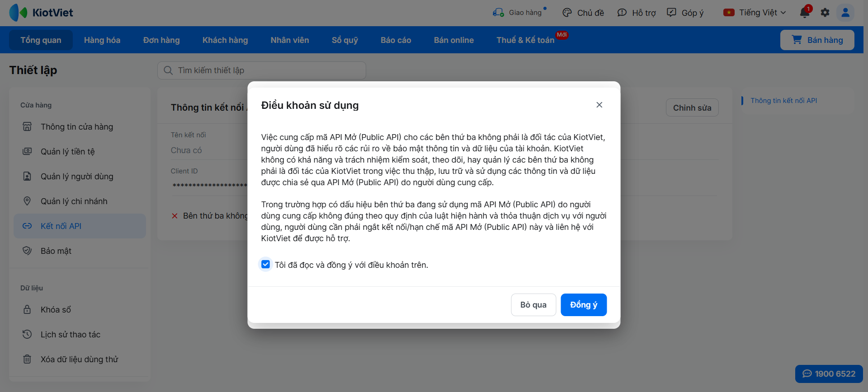Image resolution: width=868 pixels, height=392 pixels.
Task: Click the Giao hàng delivery icon
Action: pyautogui.click(x=498, y=13)
